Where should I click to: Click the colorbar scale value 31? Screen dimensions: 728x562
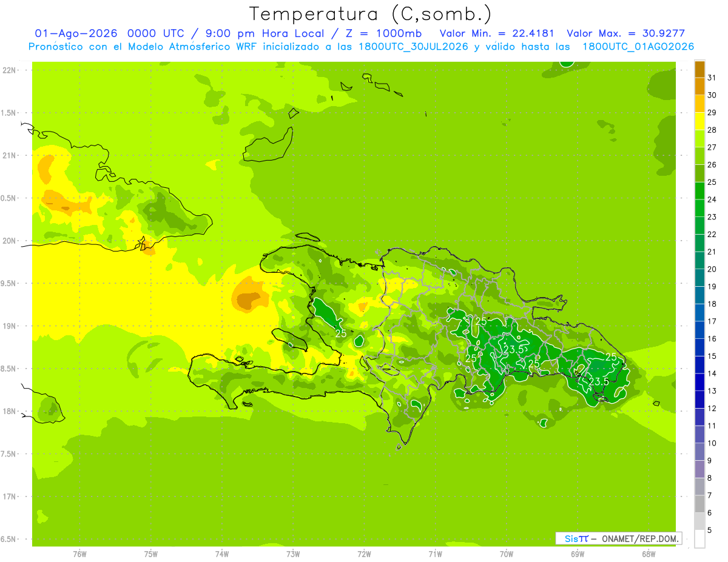pos(712,78)
